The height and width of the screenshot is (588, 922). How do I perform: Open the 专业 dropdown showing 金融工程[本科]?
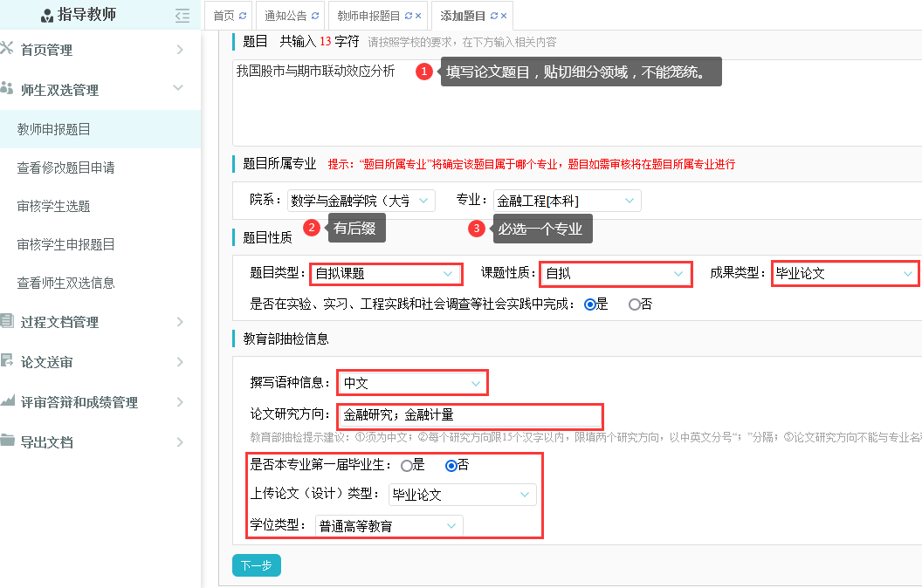click(567, 201)
